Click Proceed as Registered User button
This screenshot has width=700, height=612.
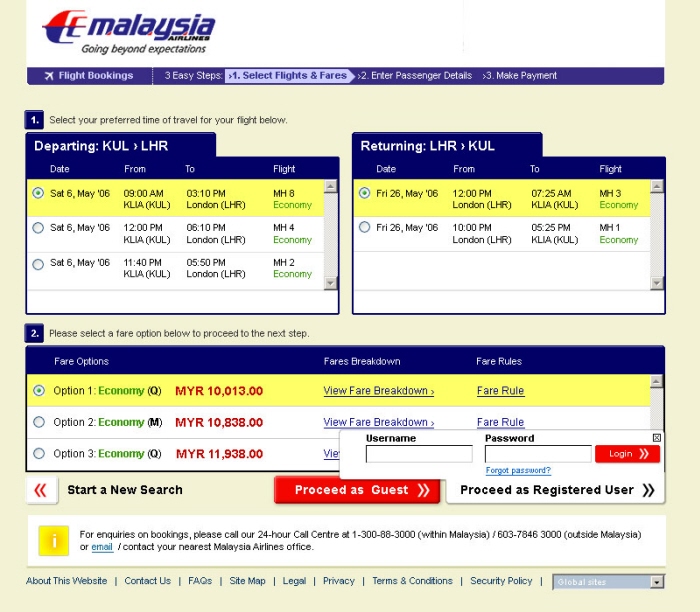point(556,490)
